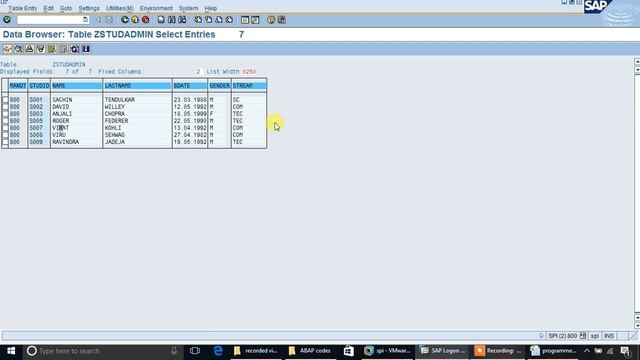Click the Print icon in standard toolbar
640x360 pixels.
[x=161, y=20]
